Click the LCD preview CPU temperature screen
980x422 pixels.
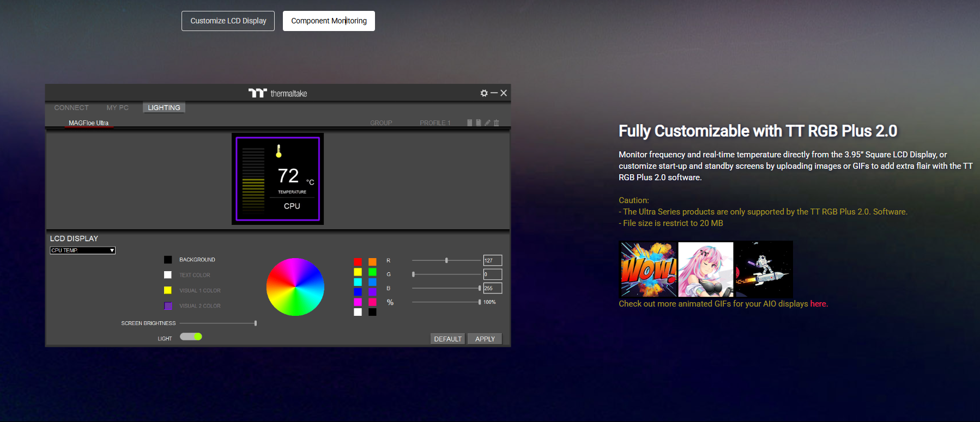tap(277, 179)
